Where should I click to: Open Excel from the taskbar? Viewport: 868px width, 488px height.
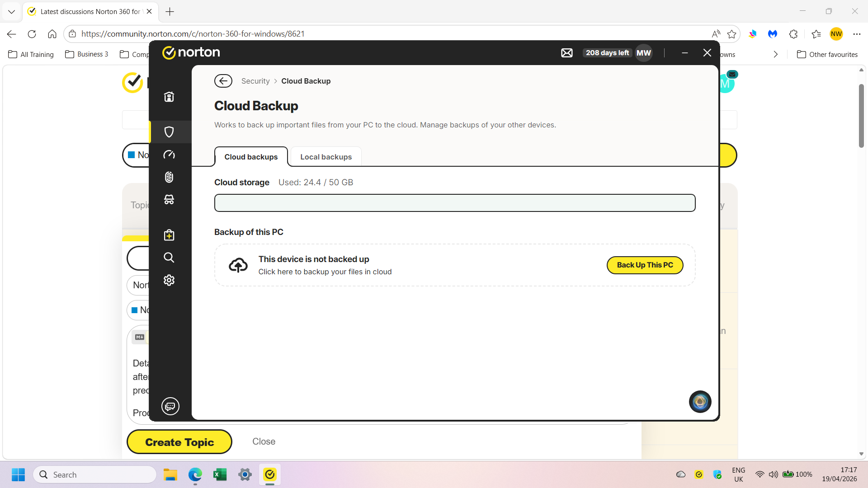[220, 474]
